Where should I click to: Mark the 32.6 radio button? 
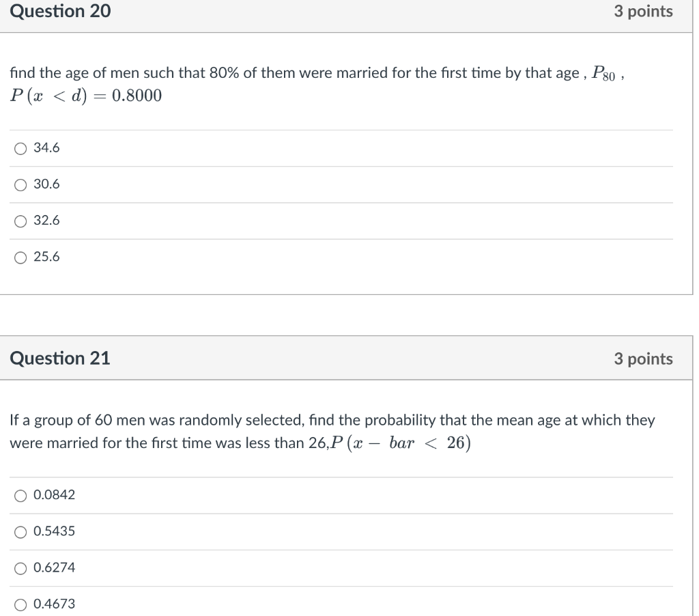20,221
